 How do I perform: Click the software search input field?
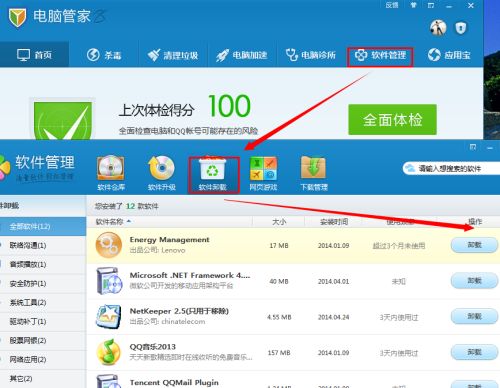[x=452, y=169]
